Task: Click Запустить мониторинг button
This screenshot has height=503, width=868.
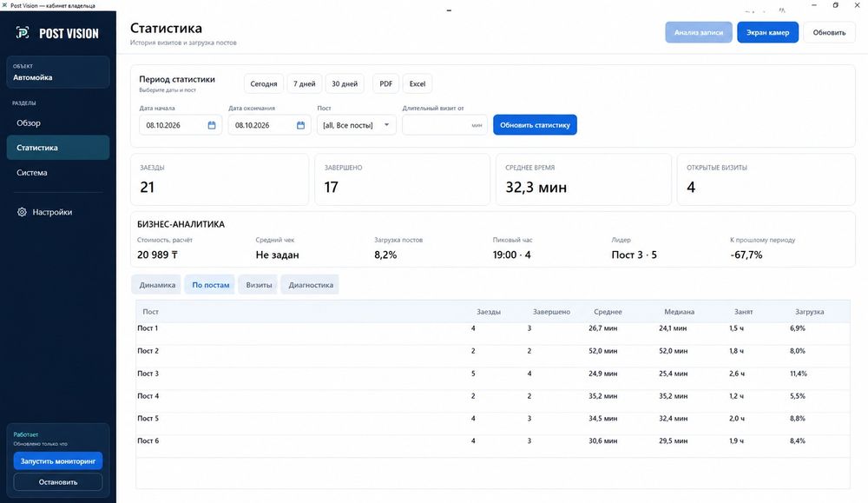Action: (58, 461)
